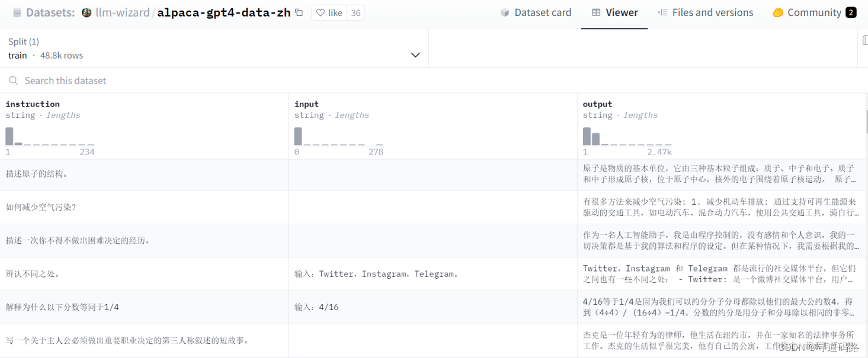Click the Community emoji icon
This screenshot has width=868, height=358.
pos(778,12)
